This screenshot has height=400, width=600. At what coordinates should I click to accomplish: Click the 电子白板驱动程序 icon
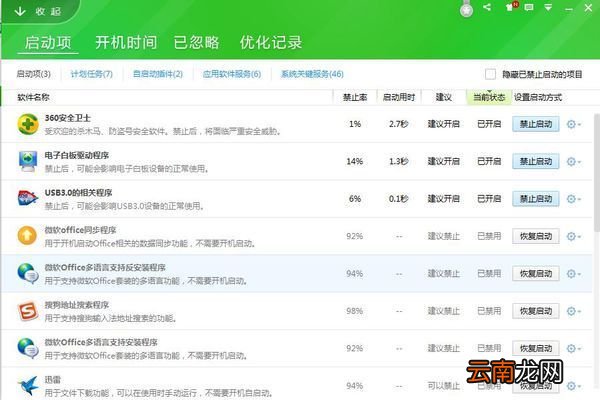point(28,161)
